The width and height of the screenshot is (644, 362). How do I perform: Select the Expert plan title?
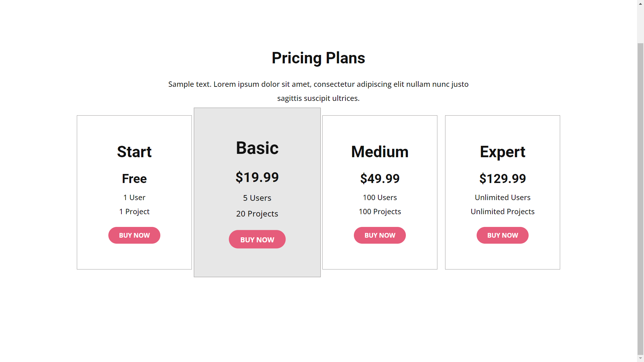(x=502, y=152)
